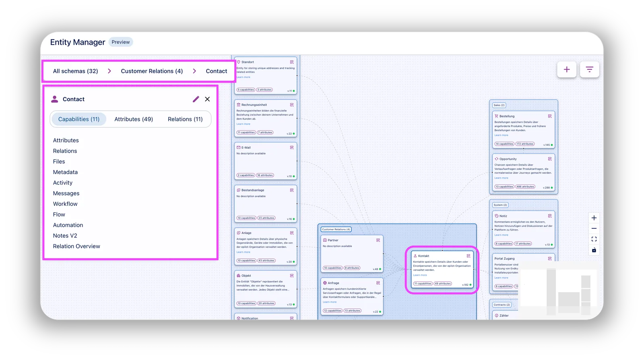Viewport: 644px width, 359px height.
Task: Click 11 capabilities badge on Kontakt card
Action: (423, 284)
